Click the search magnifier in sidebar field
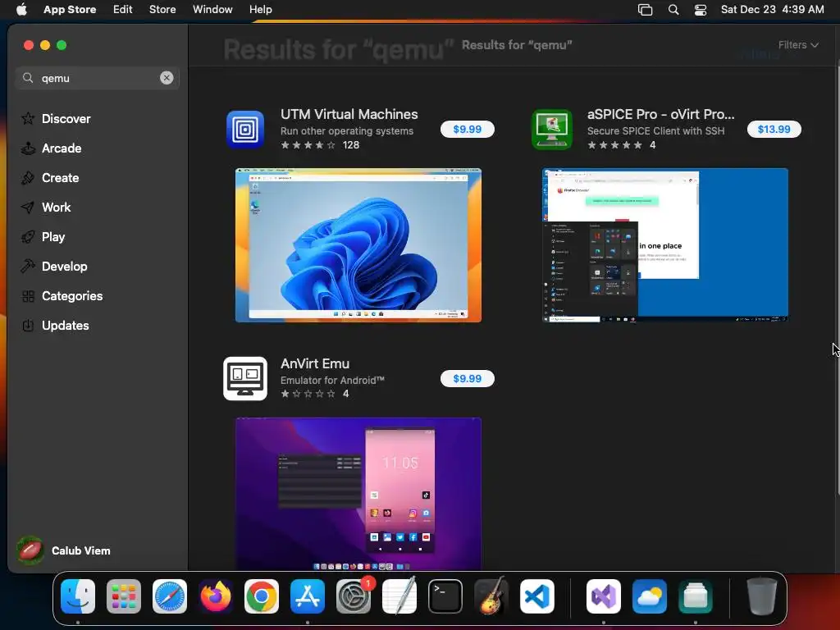The image size is (840, 630). [x=28, y=78]
